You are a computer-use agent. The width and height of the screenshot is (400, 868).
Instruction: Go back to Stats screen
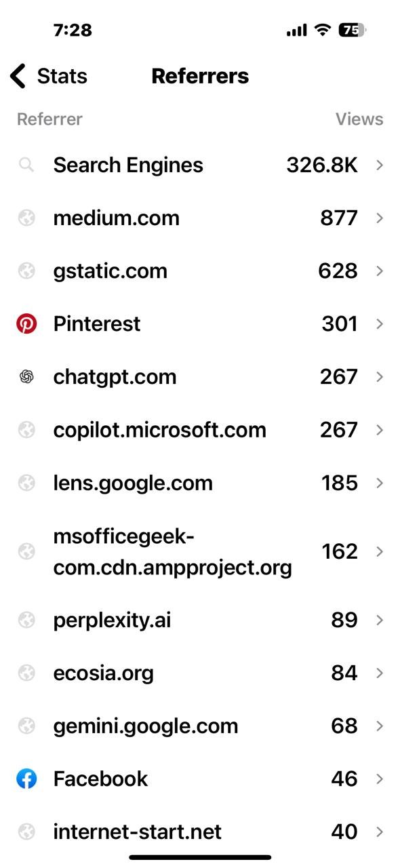coord(49,76)
